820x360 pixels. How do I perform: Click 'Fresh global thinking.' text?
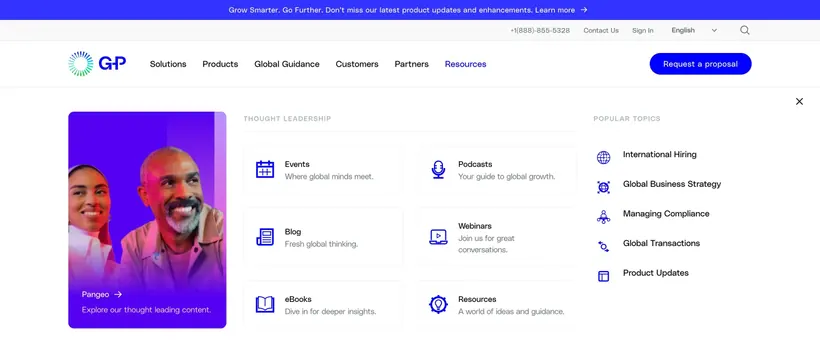(x=321, y=244)
